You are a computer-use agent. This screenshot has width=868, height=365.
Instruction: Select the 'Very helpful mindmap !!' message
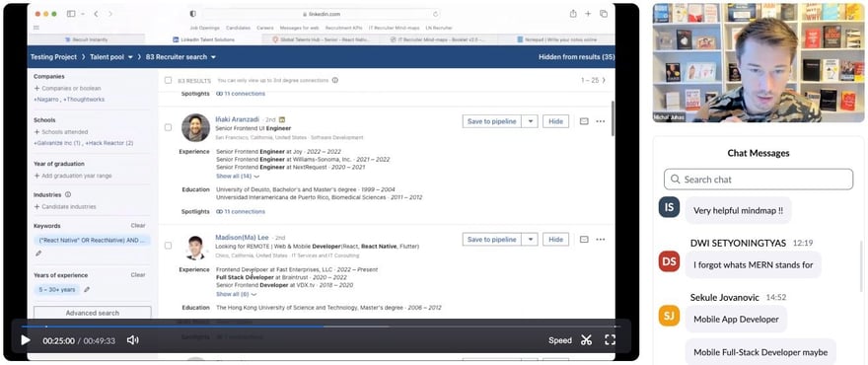coord(739,210)
